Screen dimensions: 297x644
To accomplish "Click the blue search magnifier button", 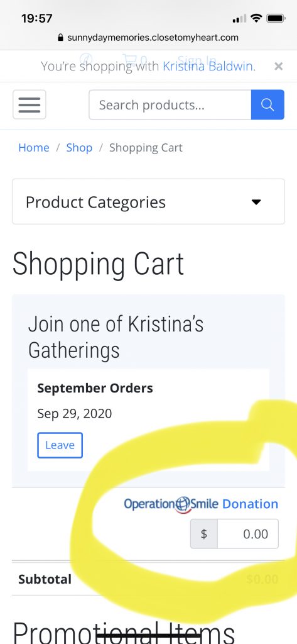I will click(267, 105).
